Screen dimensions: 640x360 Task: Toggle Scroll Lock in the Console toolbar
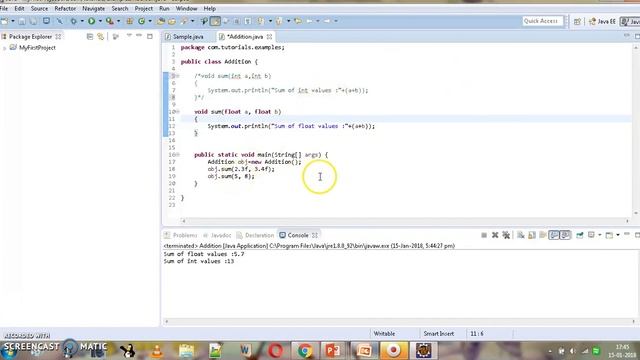[532, 235]
